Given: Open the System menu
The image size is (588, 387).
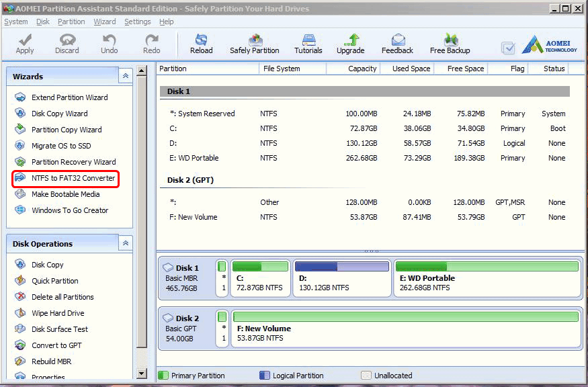Looking at the screenshot, I should click(x=16, y=21).
